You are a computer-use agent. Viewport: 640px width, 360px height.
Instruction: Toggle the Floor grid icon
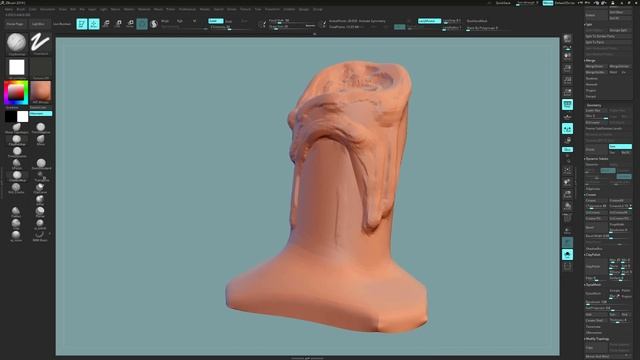567,117
